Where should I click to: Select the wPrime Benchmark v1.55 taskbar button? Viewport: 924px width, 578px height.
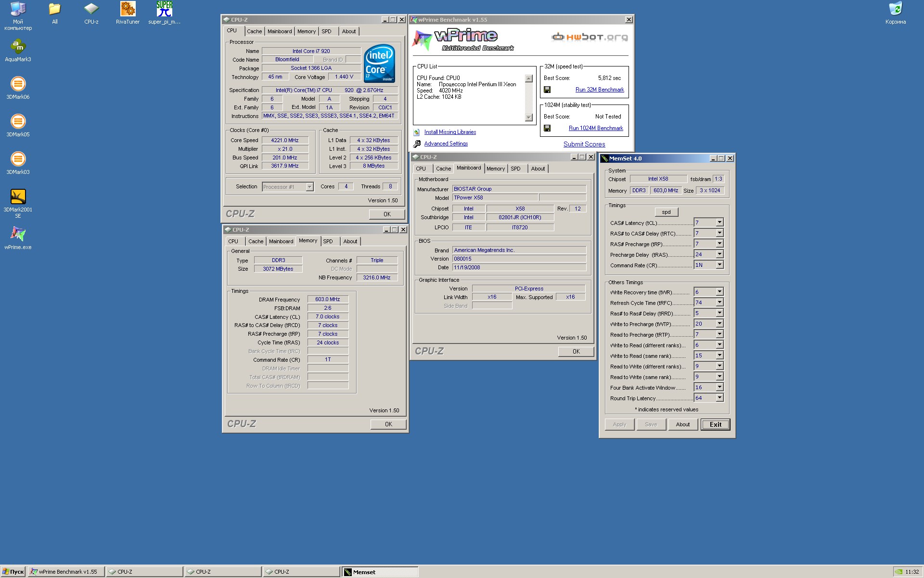click(66, 572)
